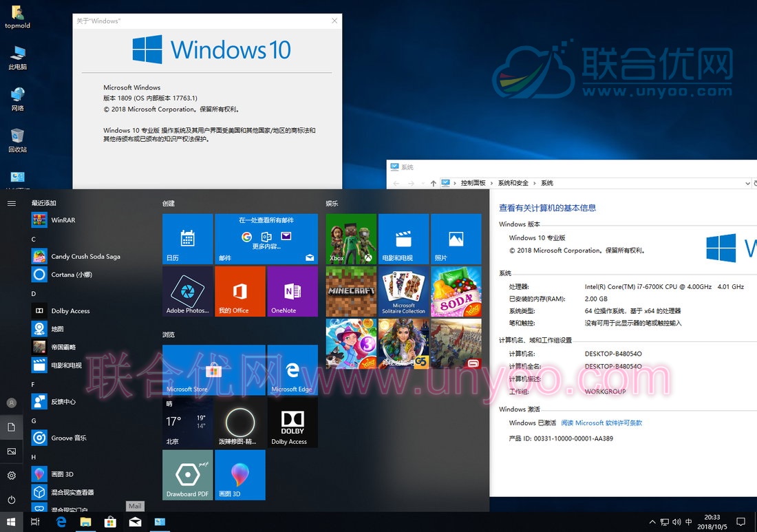Open the 照片 photos tile
The height and width of the screenshot is (532, 757).
point(456,239)
